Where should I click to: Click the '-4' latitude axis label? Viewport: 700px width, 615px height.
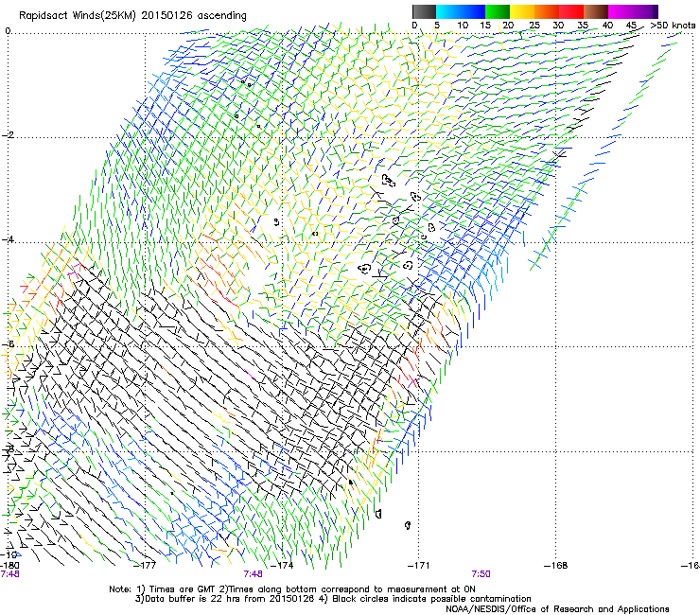tap(8, 239)
